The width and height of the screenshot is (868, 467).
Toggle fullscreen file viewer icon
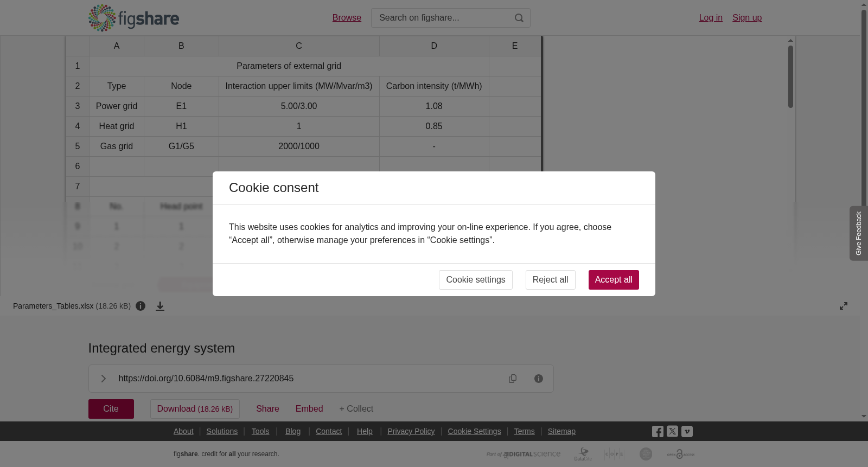[x=844, y=306]
